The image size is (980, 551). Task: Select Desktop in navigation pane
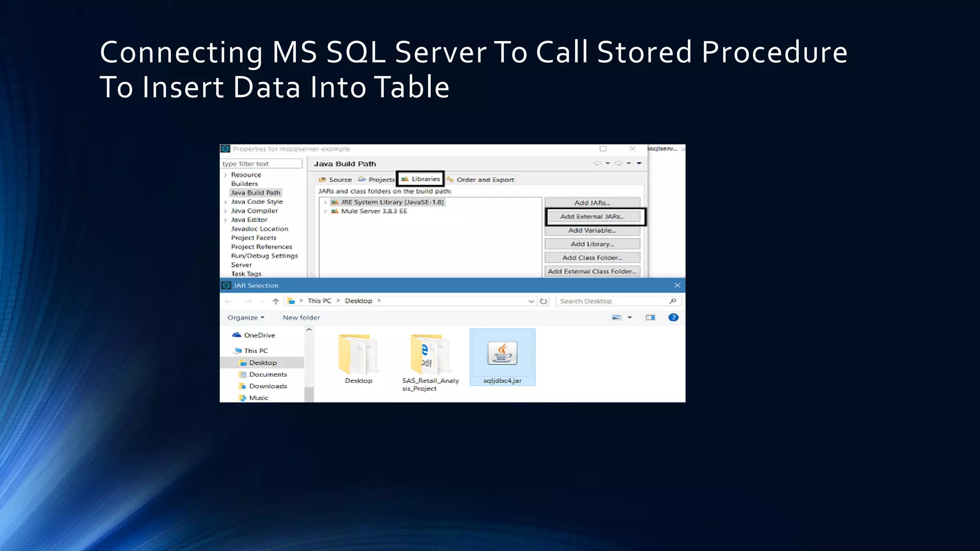click(x=262, y=363)
